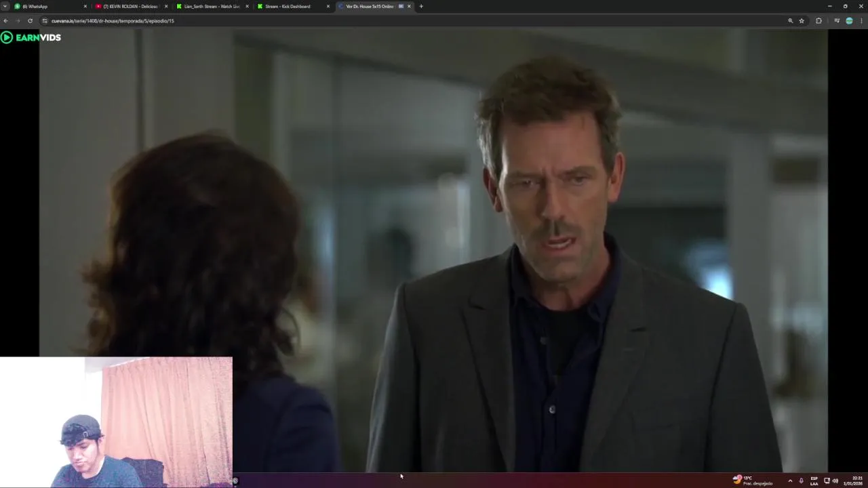This screenshot has width=868, height=488.
Task: Go forward one page
Action: click(x=18, y=21)
